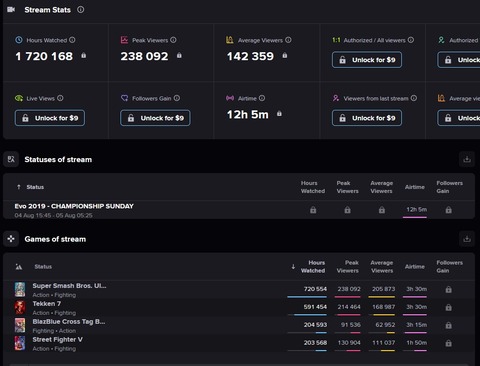Unlock Viewers from last stream for $9
This screenshot has width=480, height=366.
point(367,118)
